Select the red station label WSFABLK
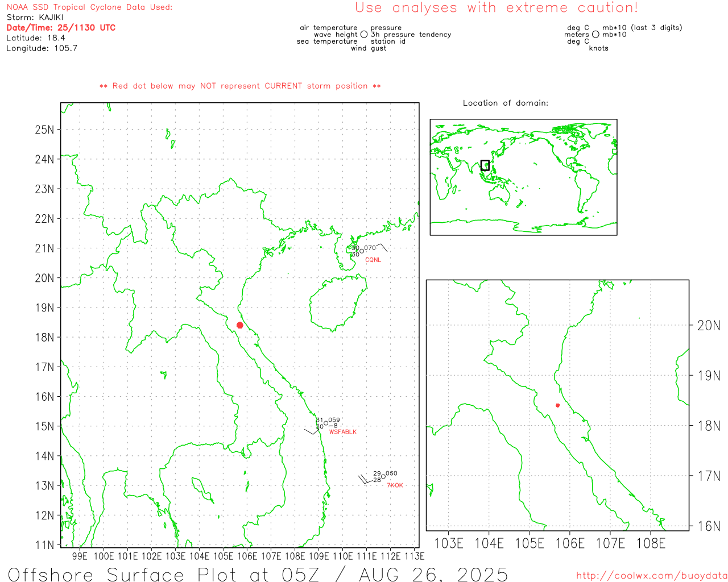Screen dimensions: 728x582 [343, 432]
